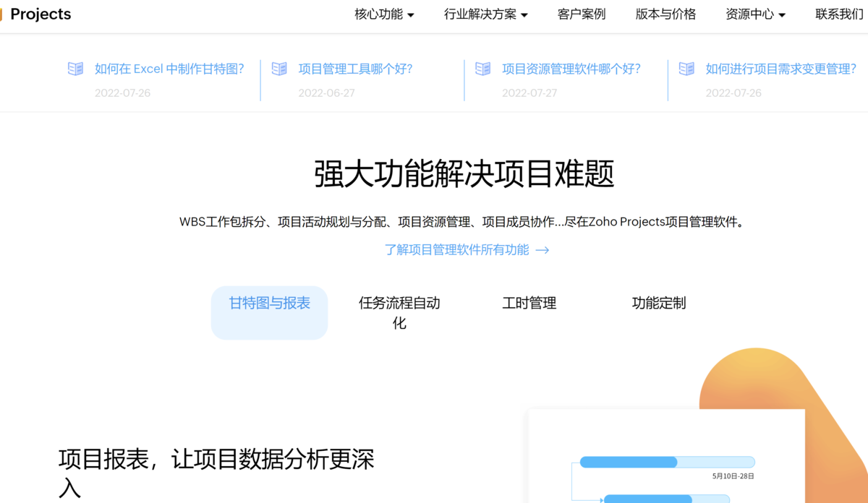868x503 pixels.
Task: Select the 甘特图与报表 tab
Action: (x=270, y=312)
